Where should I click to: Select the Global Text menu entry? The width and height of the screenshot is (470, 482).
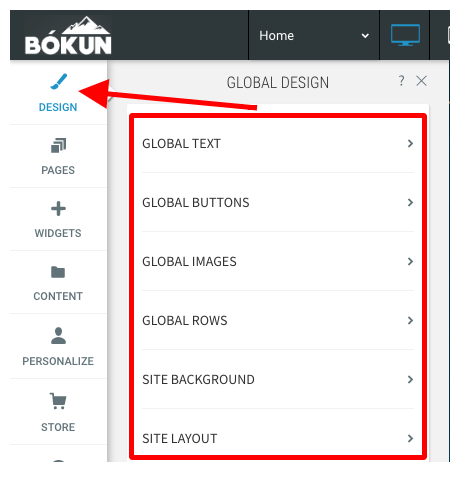[x=278, y=144]
